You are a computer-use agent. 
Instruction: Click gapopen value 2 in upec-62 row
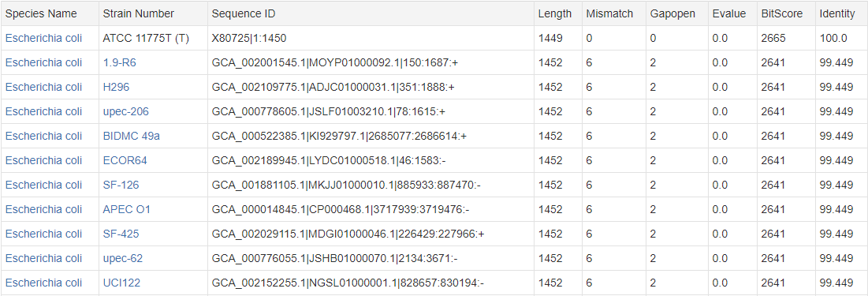654,258
